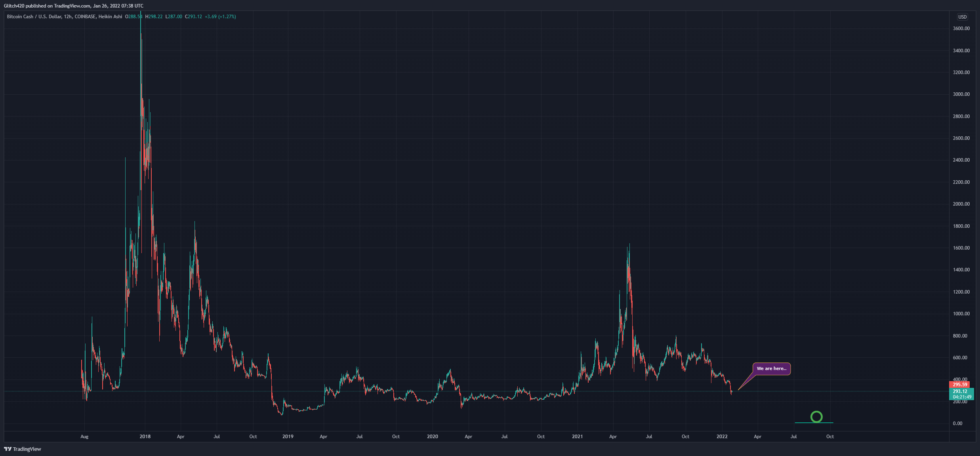Click the C293.12 close value
The height and width of the screenshot is (456, 980).
coord(193,17)
